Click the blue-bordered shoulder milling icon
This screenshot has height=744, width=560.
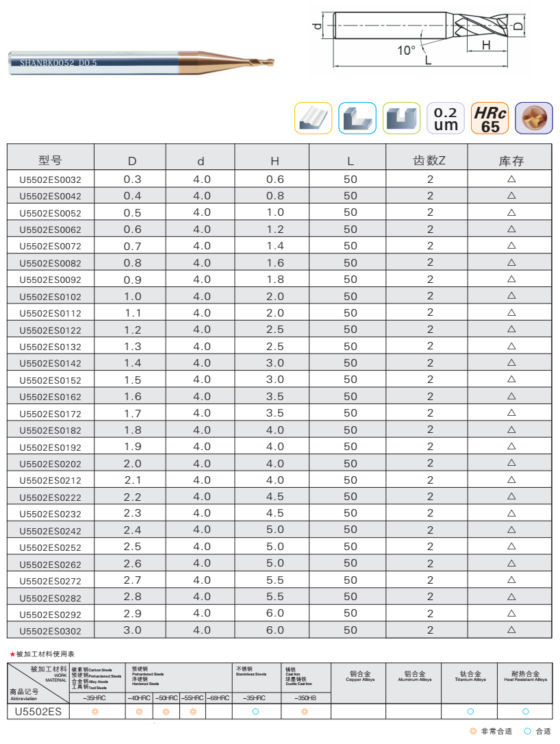pyautogui.click(x=357, y=118)
